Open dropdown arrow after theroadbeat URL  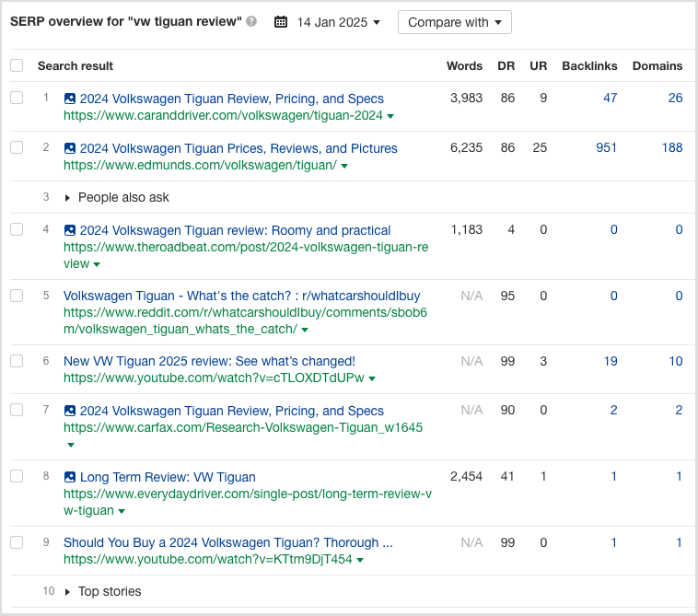click(97, 264)
